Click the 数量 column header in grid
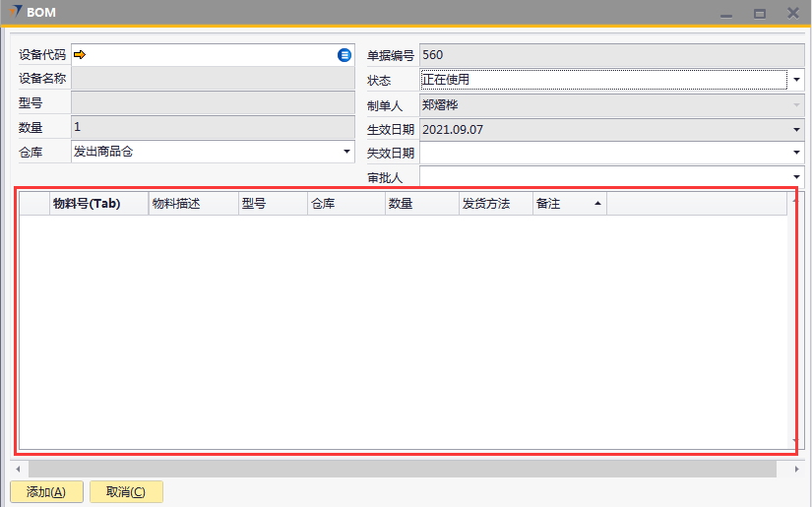Image resolution: width=812 pixels, height=507 pixels. [x=421, y=204]
